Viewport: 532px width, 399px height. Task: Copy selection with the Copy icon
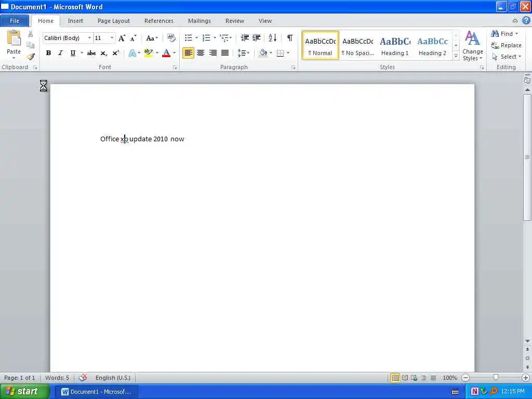[31, 45]
